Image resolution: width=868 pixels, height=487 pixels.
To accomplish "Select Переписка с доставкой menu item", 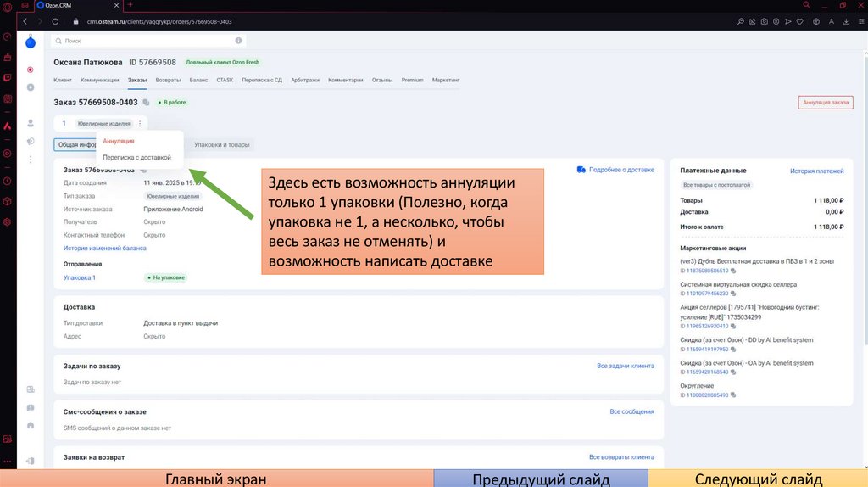I will (x=136, y=157).
